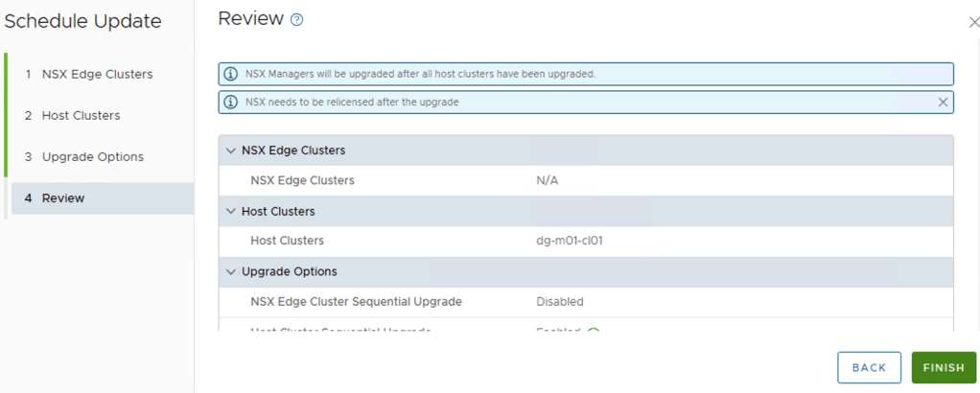Click the N/A value for NSX Edge Clusters
Viewport: 980px width, 393px height.
[547, 180]
